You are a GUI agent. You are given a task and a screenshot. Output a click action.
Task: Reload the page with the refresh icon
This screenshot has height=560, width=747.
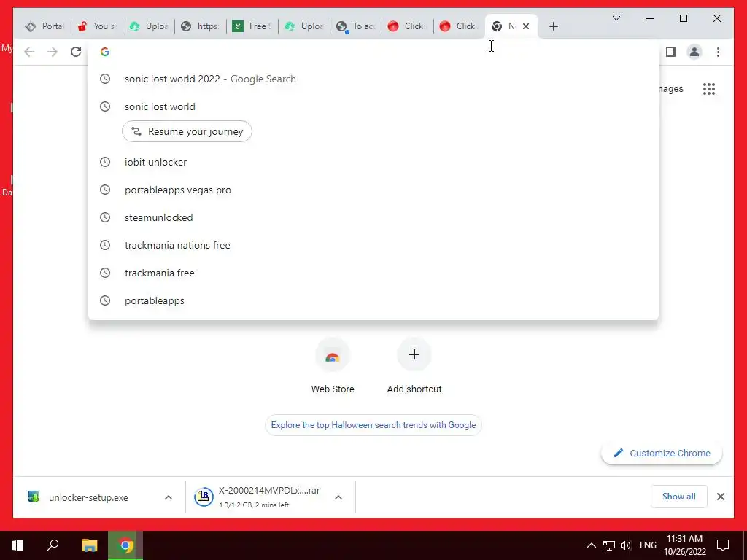(x=76, y=52)
